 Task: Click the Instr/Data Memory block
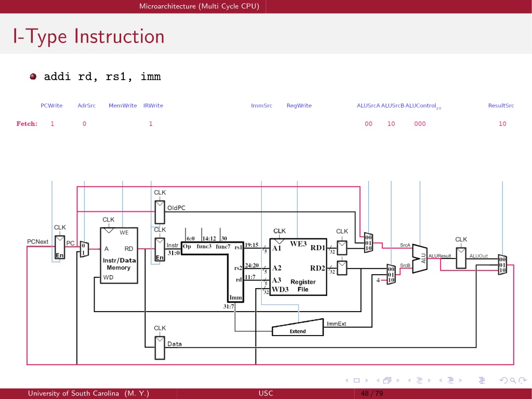[119, 255]
